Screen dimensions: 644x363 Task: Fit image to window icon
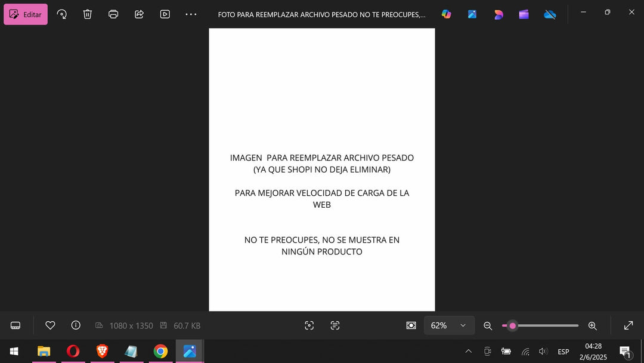pyautogui.click(x=411, y=325)
